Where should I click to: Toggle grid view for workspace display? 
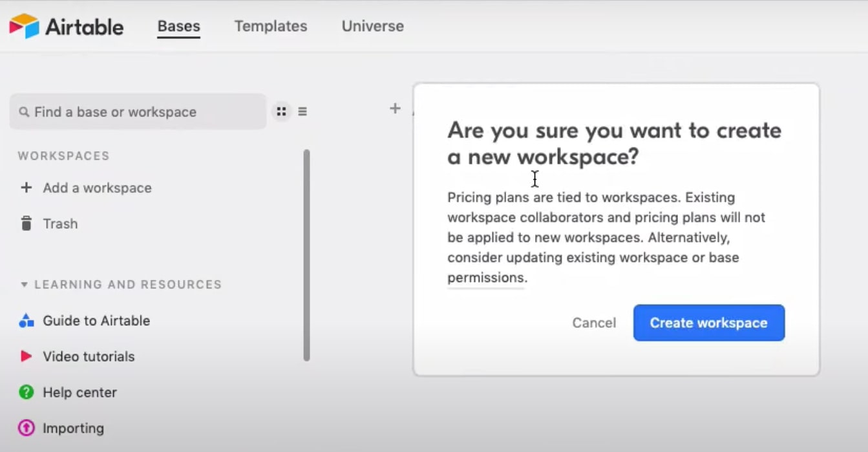[281, 111]
